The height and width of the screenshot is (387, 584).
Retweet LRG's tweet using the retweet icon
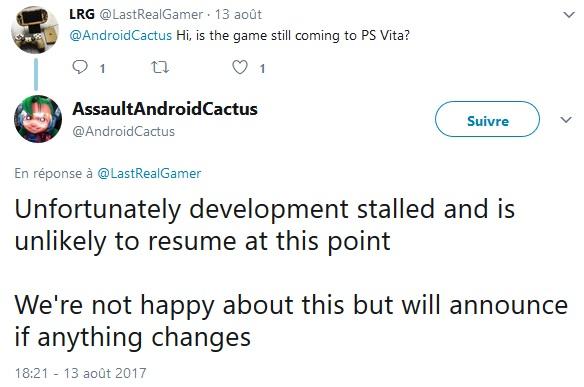(160, 67)
